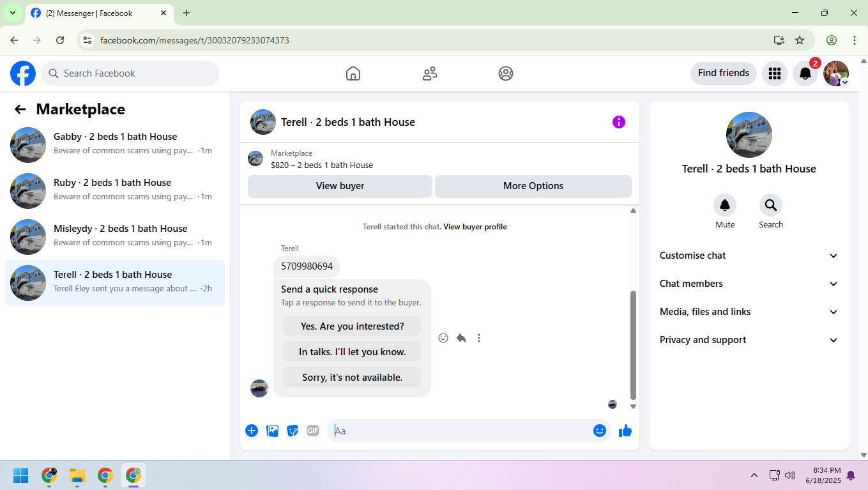Open the account profile picture menu
868x490 pixels.
click(836, 73)
